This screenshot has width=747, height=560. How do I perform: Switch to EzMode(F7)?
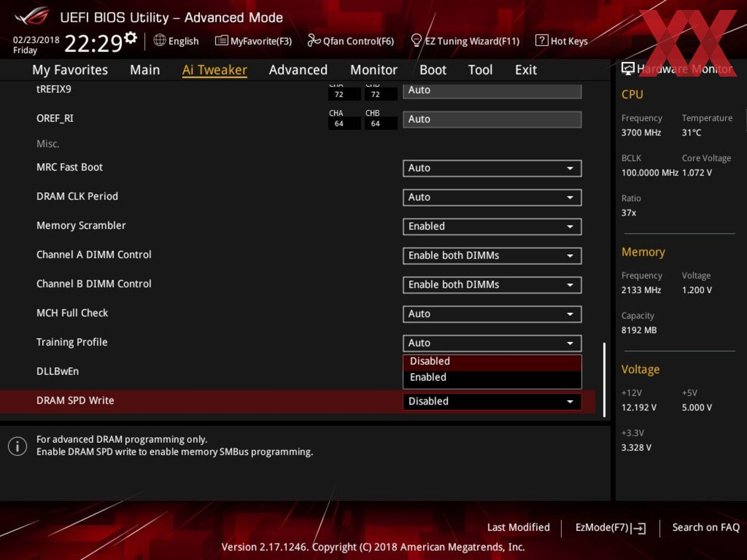pos(610,528)
